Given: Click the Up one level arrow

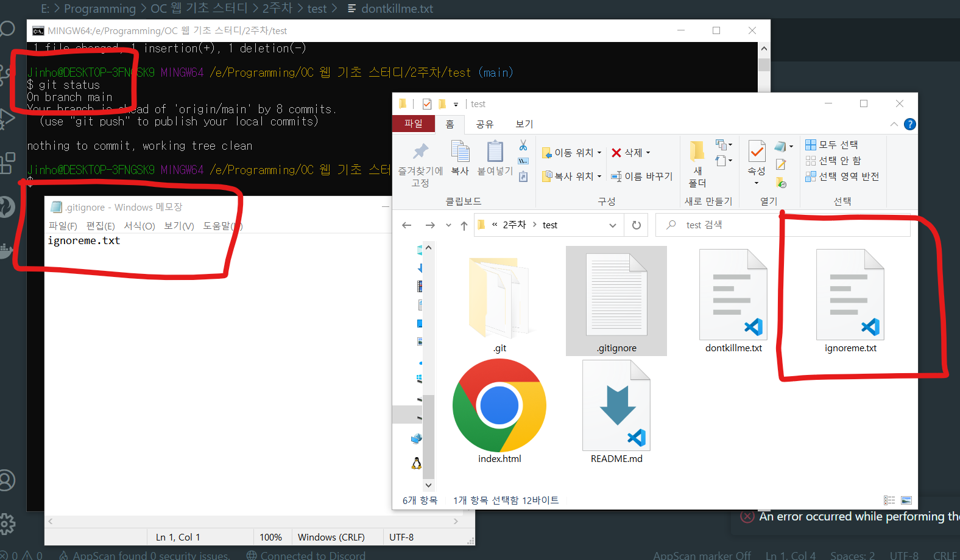Looking at the screenshot, I should [464, 225].
